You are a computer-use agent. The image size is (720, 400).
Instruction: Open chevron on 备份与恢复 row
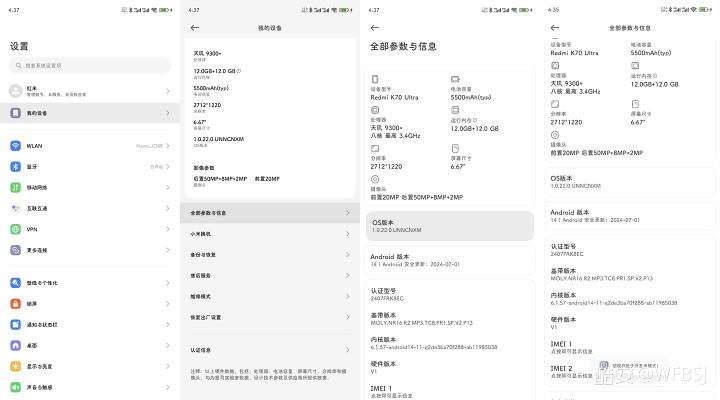[x=348, y=254]
